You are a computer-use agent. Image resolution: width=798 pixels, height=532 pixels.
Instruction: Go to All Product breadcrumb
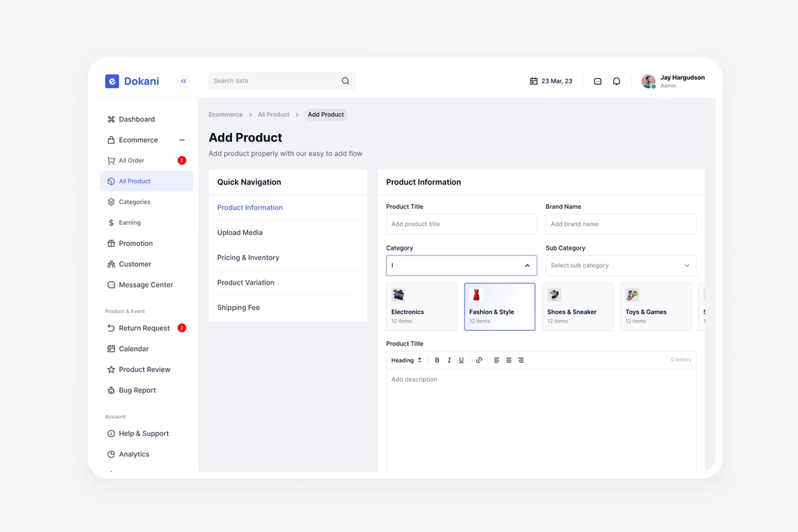(x=273, y=114)
